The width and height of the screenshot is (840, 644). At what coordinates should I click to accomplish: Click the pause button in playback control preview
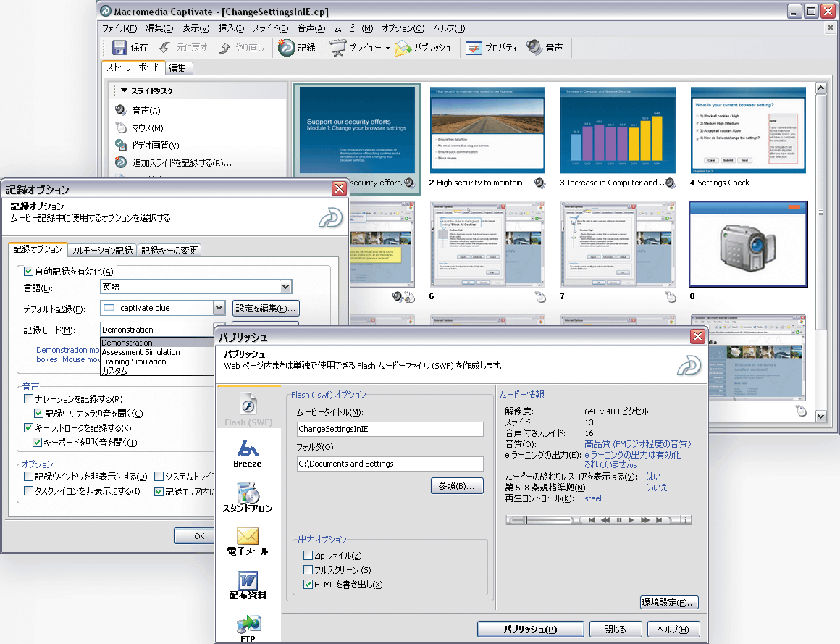coord(618,520)
